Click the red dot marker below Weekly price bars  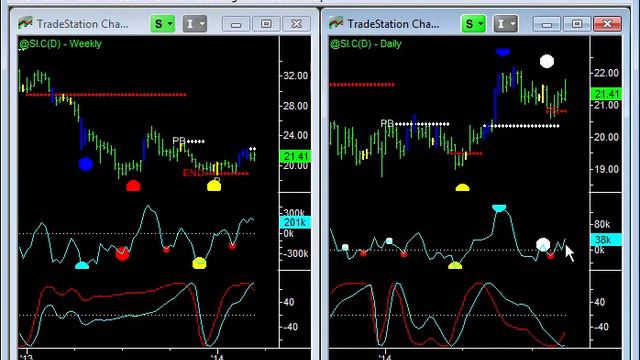133,186
